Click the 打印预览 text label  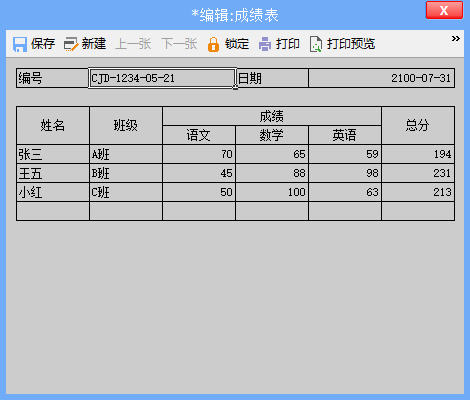coord(351,44)
